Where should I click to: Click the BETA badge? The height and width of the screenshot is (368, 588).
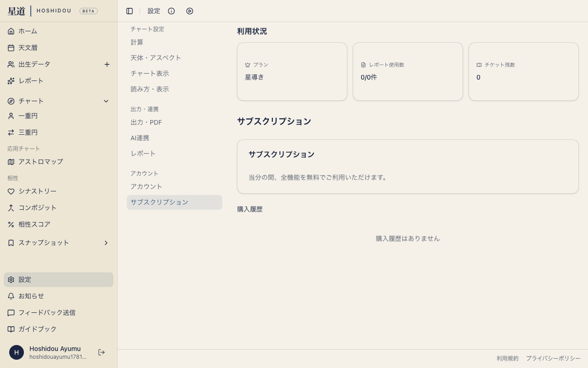coord(89,11)
